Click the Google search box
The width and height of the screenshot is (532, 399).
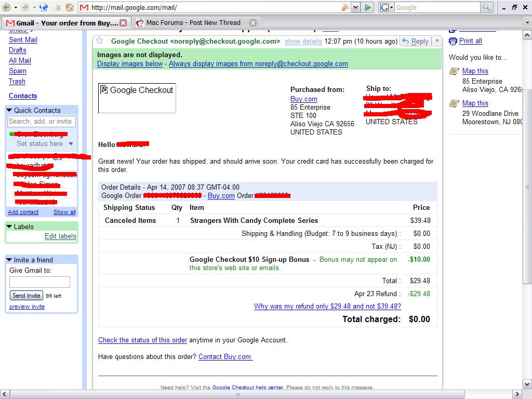[437, 7]
